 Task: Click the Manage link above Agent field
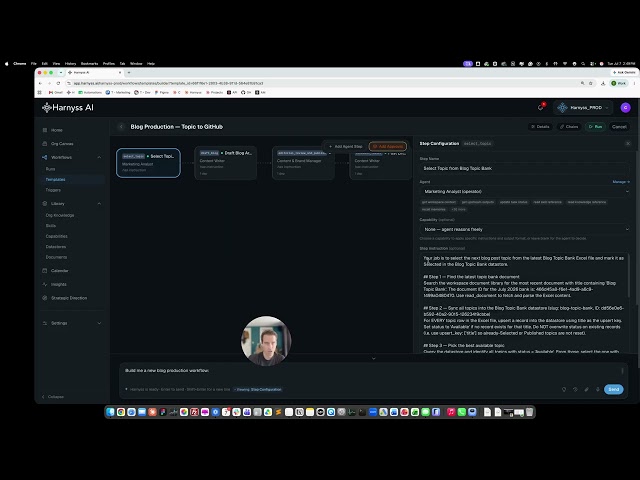(621, 182)
